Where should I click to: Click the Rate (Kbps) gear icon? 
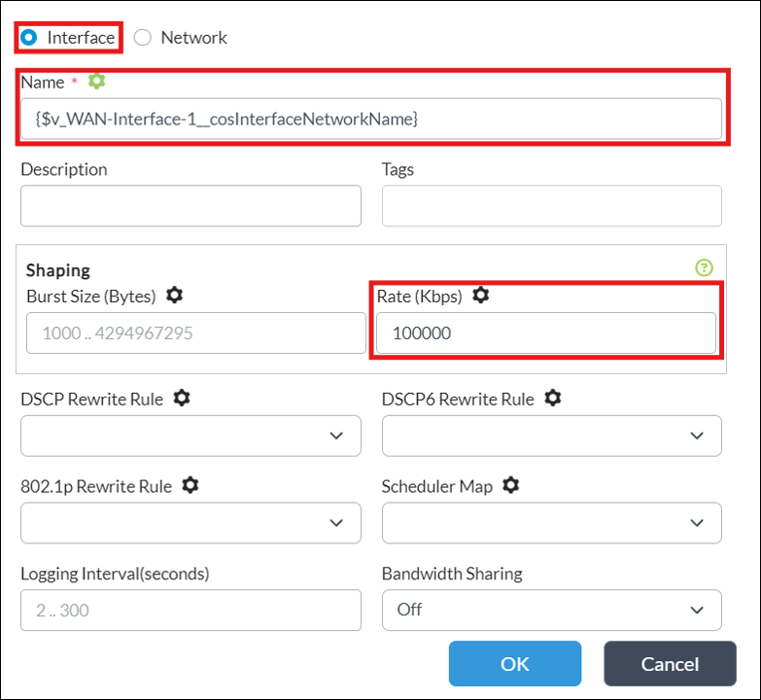pyautogui.click(x=481, y=295)
